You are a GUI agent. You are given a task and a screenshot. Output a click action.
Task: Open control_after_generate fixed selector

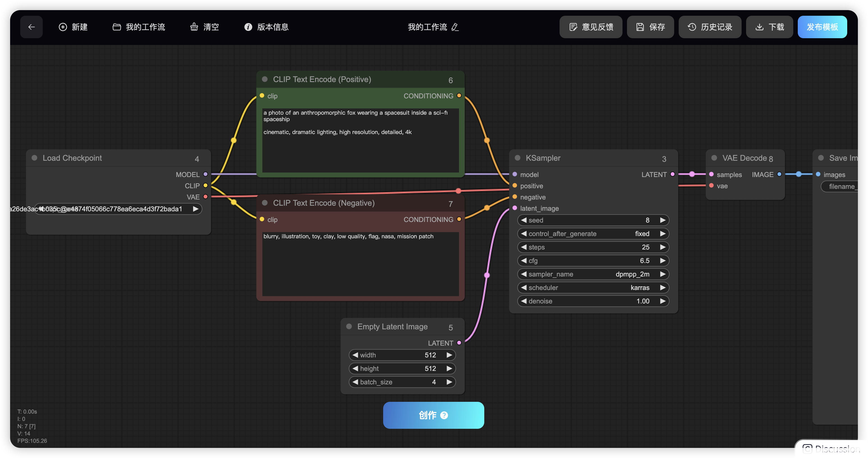[x=592, y=233]
